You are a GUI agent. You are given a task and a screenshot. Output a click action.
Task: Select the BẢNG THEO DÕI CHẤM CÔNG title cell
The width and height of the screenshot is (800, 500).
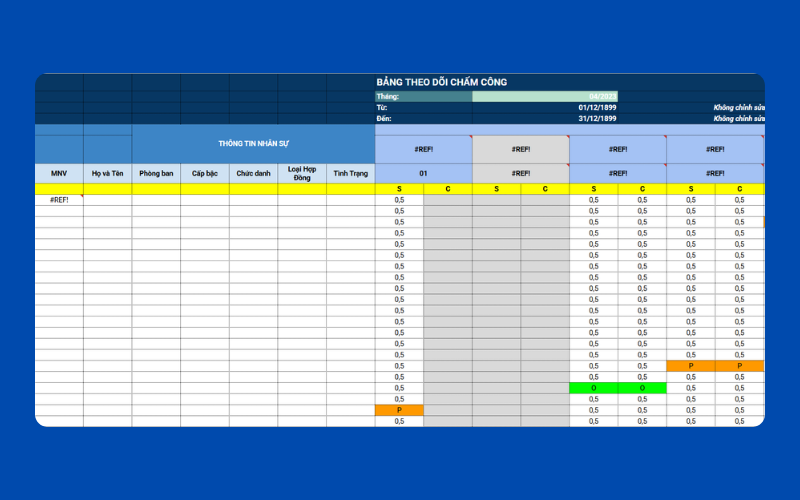point(436,82)
